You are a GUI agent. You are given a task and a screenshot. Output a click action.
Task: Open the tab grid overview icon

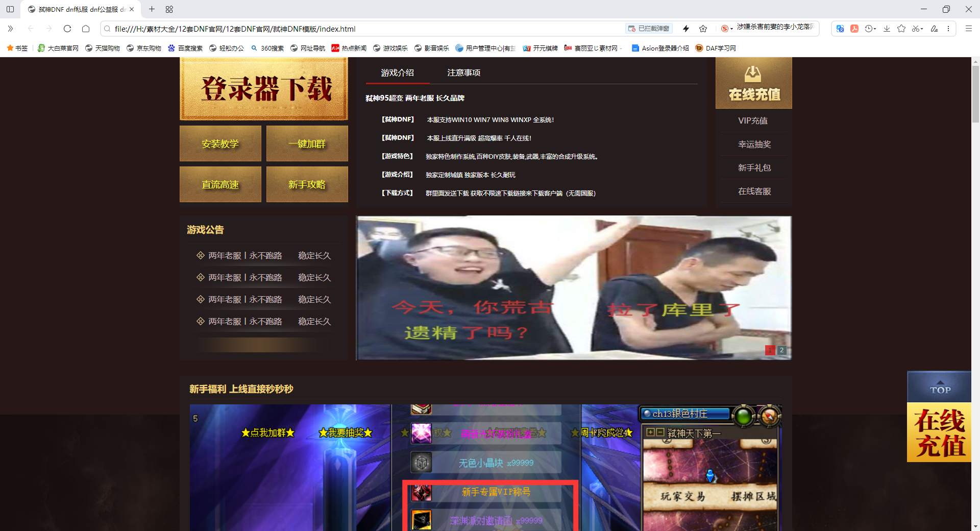click(169, 9)
